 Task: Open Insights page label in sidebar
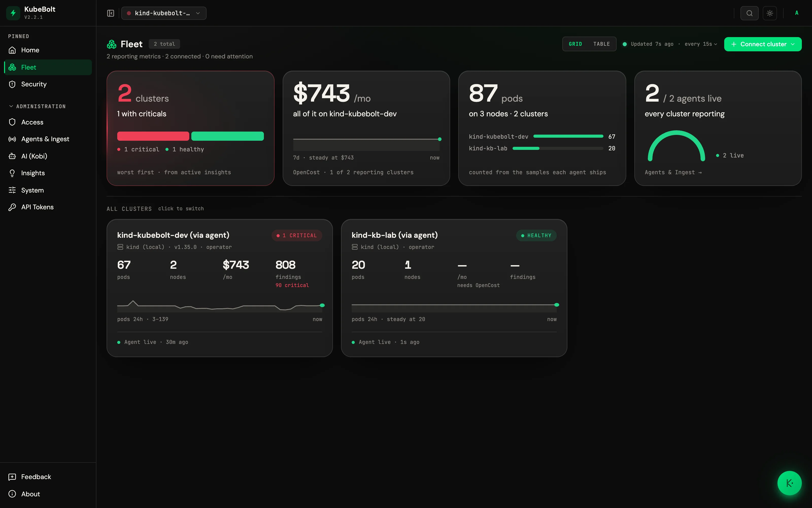click(33, 173)
